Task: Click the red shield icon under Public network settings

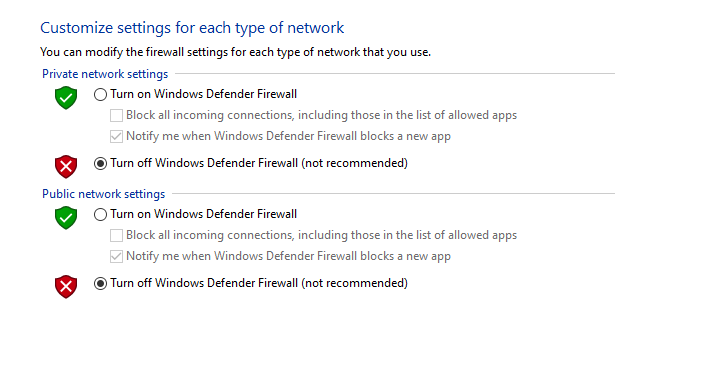Action: coord(66,287)
